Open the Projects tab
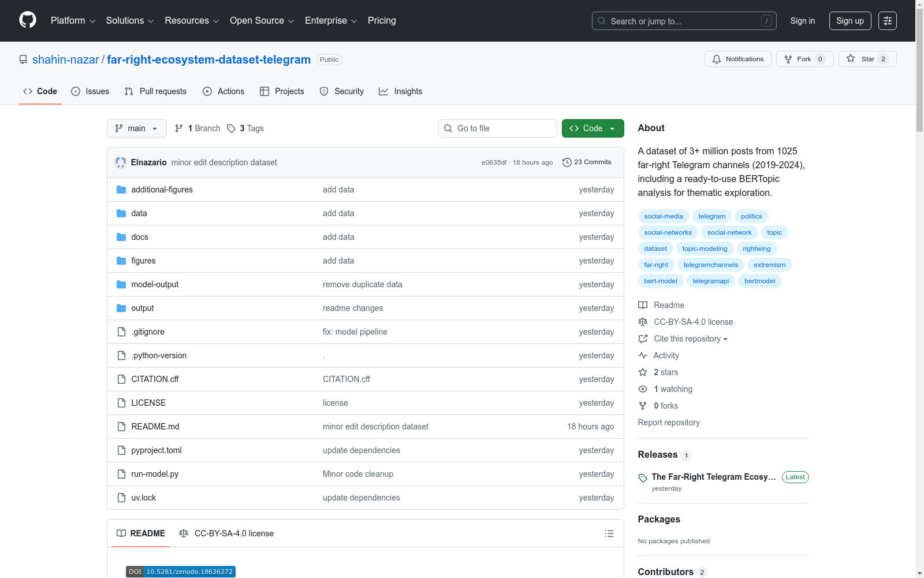 tap(282, 91)
